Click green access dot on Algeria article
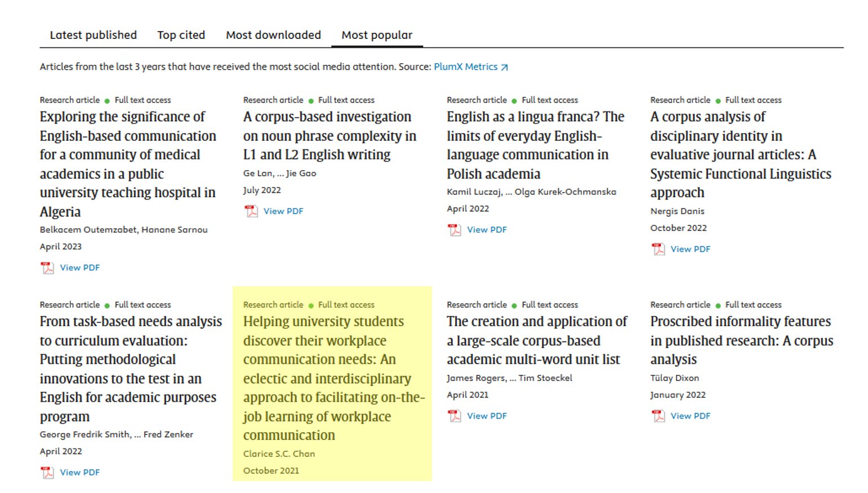This screenshot has width=868, height=493. pos(107,101)
